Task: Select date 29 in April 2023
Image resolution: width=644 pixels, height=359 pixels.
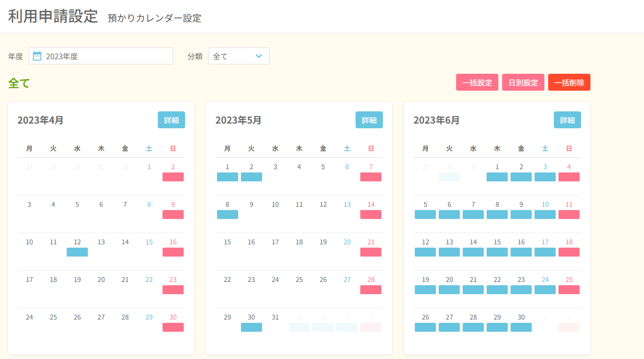Action: pyautogui.click(x=149, y=317)
